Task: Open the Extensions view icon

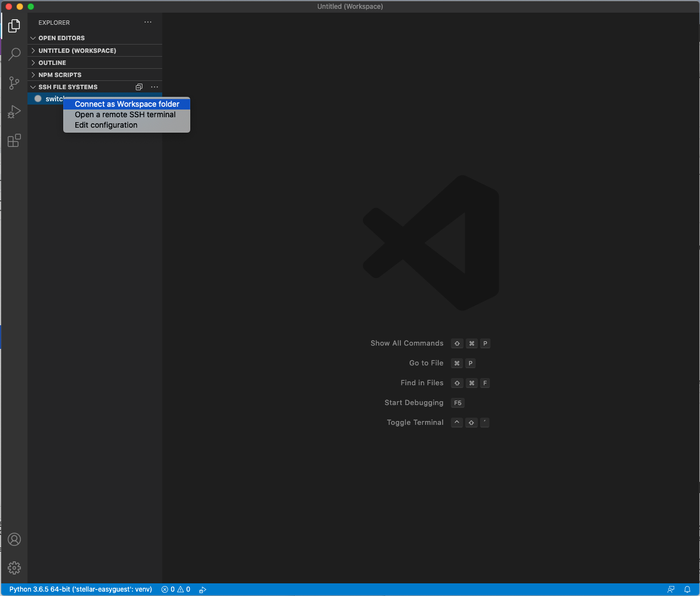Action: coord(14,141)
